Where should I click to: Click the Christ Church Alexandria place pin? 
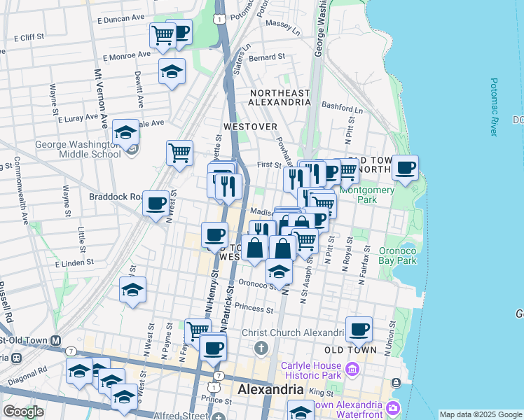261,349
